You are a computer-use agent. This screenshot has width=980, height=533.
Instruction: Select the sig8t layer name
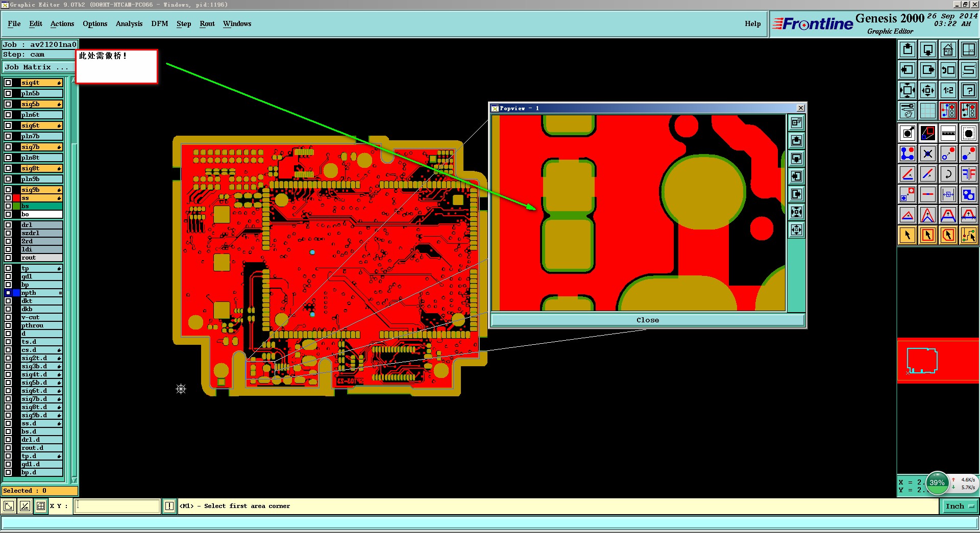coord(41,168)
